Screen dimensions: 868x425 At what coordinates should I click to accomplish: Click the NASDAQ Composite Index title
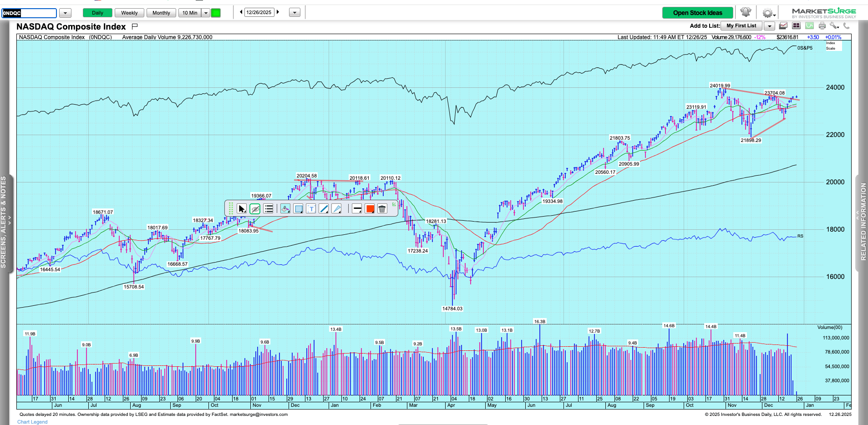(71, 27)
